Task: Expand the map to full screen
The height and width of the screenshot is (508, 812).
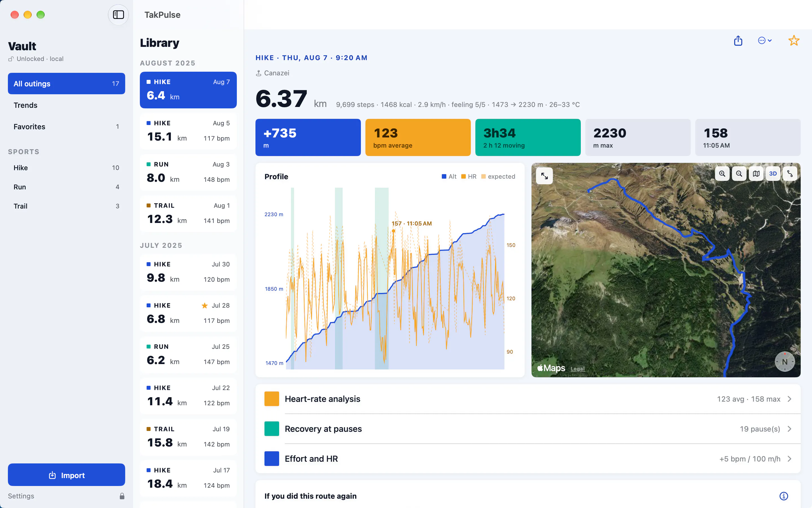Action: pyautogui.click(x=544, y=176)
